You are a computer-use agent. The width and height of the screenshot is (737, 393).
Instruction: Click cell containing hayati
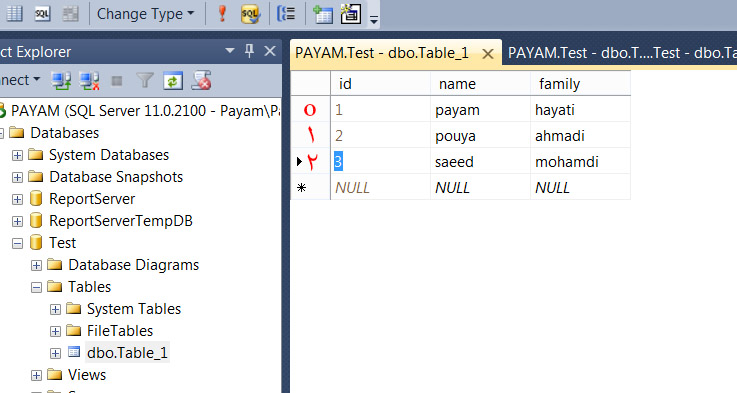(580, 110)
